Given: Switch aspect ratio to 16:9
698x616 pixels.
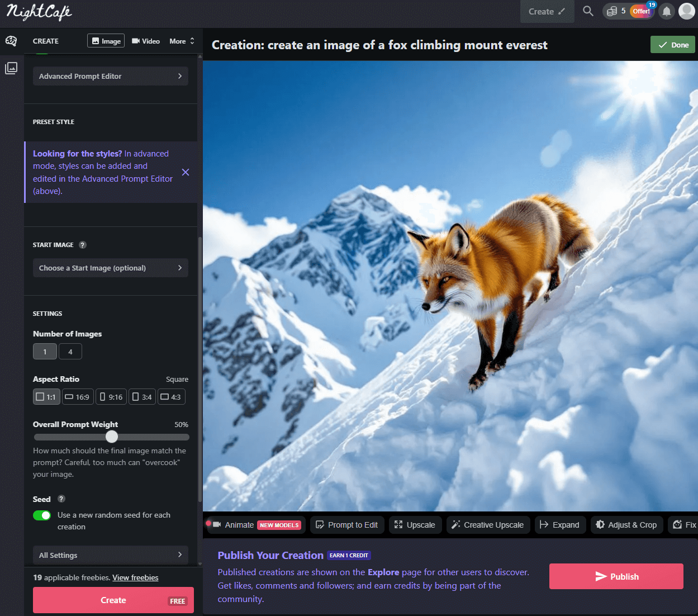Looking at the screenshot, I should pos(78,396).
